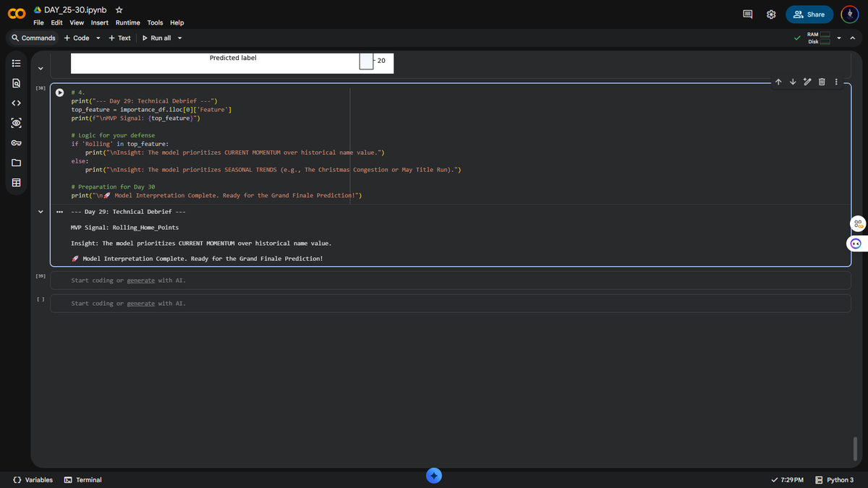The height and width of the screenshot is (488, 868).
Task: Click generate link in the last empty cell
Action: point(141,304)
